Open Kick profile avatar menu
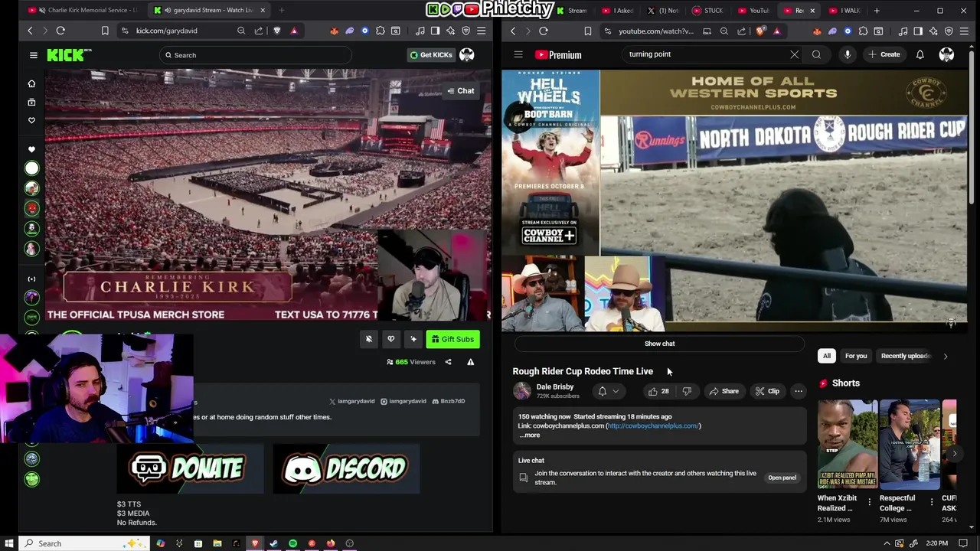980x551 pixels. 466,55
